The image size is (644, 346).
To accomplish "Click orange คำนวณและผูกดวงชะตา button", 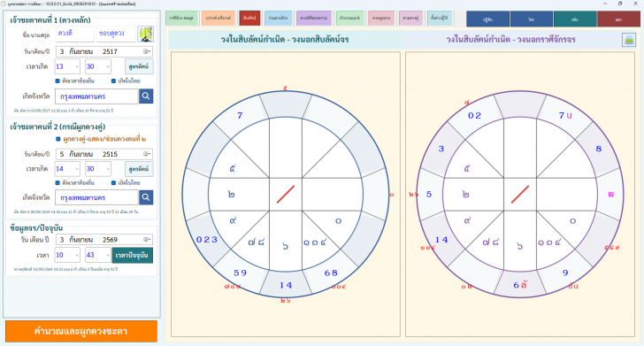I will click(x=80, y=331).
